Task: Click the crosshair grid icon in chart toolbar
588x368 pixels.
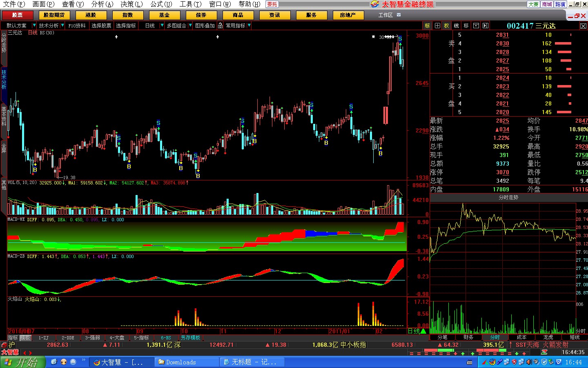Action: coord(437,26)
